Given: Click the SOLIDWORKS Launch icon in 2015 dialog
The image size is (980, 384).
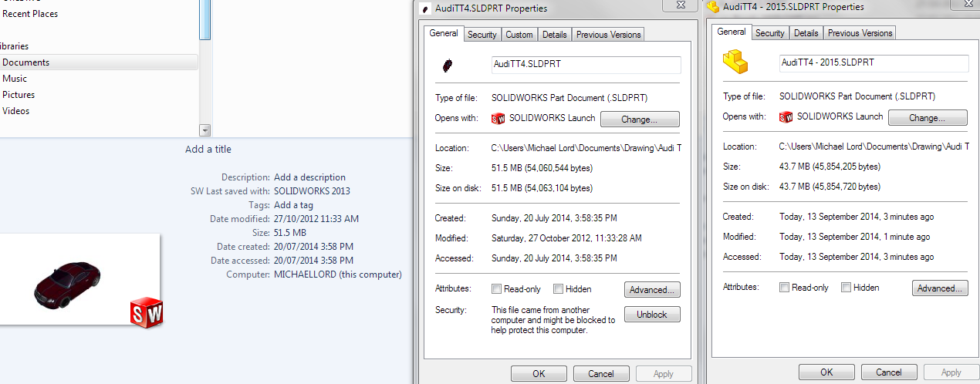Looking at the screenshot, I should (x=786, y=117).
